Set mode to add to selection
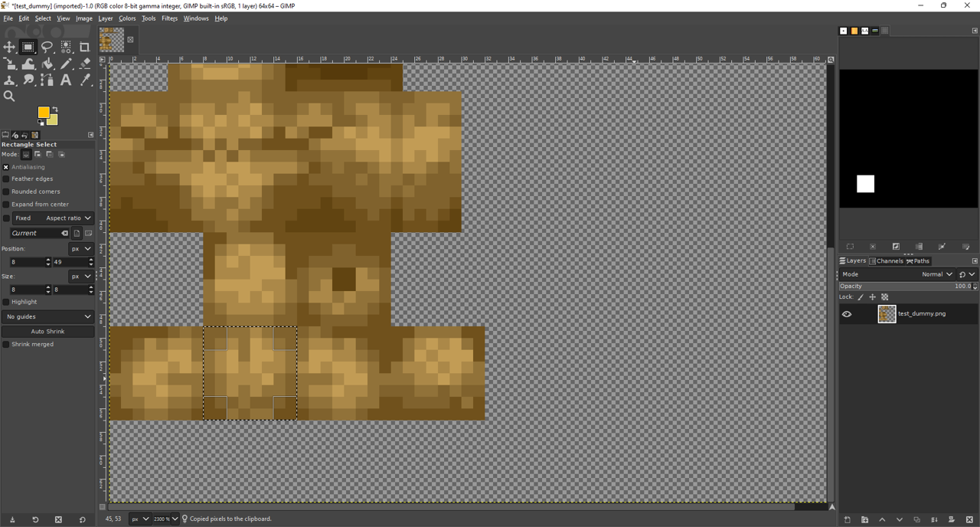Screen dimensions: 980x527 click(x=38, y=155)
